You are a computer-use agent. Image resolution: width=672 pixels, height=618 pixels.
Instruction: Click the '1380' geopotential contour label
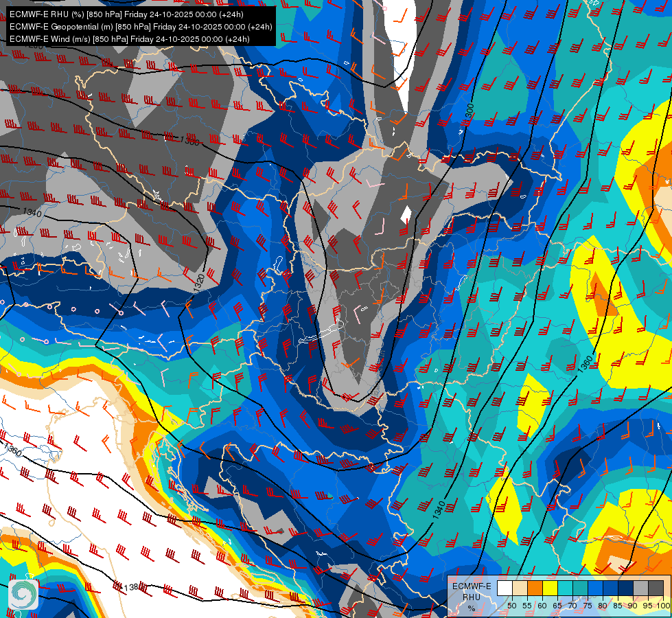tap(135, 586)
